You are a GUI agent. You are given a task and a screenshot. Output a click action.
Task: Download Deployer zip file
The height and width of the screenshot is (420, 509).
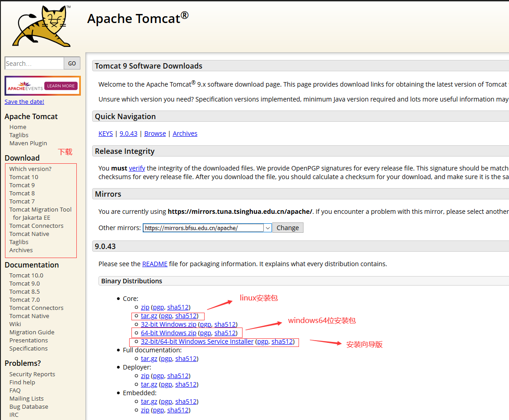[145, 376]
